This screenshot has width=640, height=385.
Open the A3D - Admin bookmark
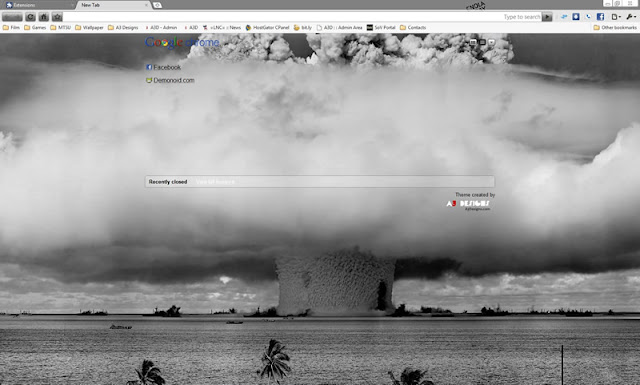point(161,28)
